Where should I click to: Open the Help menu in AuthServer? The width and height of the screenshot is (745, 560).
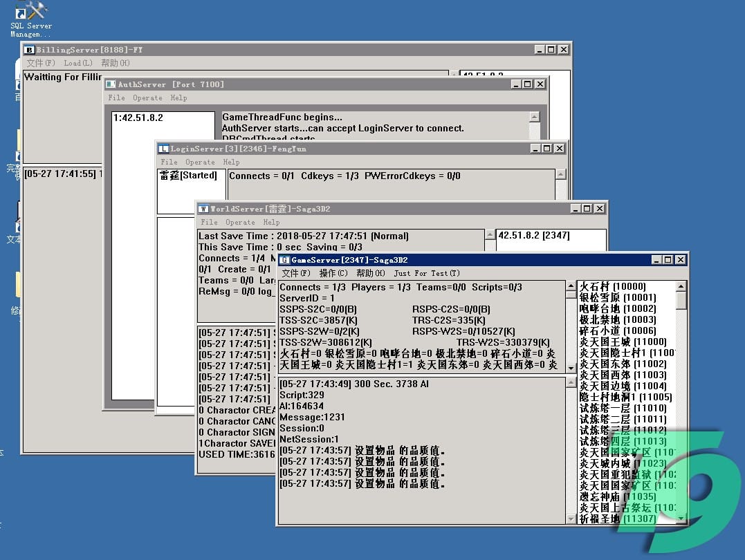[x=178, y=98]
